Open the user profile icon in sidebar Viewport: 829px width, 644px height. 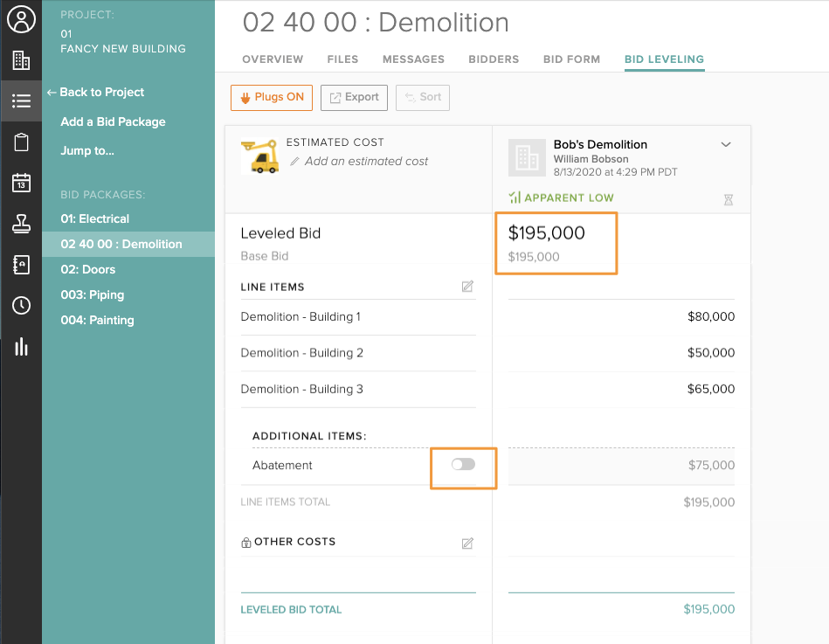point(21,19)
